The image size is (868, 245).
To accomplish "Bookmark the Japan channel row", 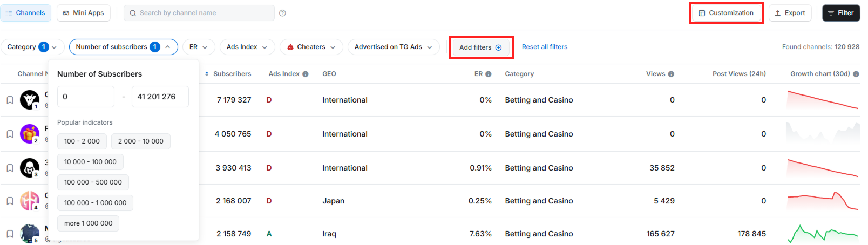I will click(10, 201).
